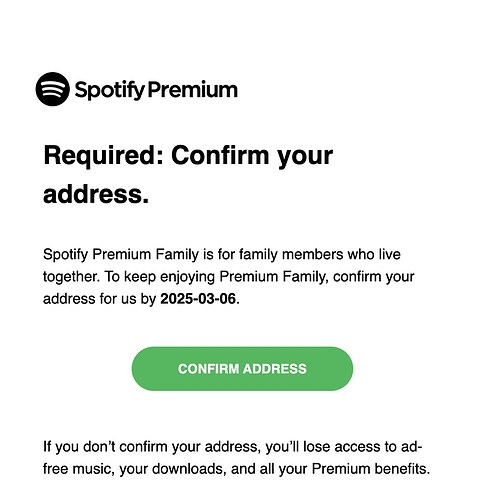This screenshot has width=495, height=500.
Task: Click heading words Confirm your
Action: [x=252, y=156]
